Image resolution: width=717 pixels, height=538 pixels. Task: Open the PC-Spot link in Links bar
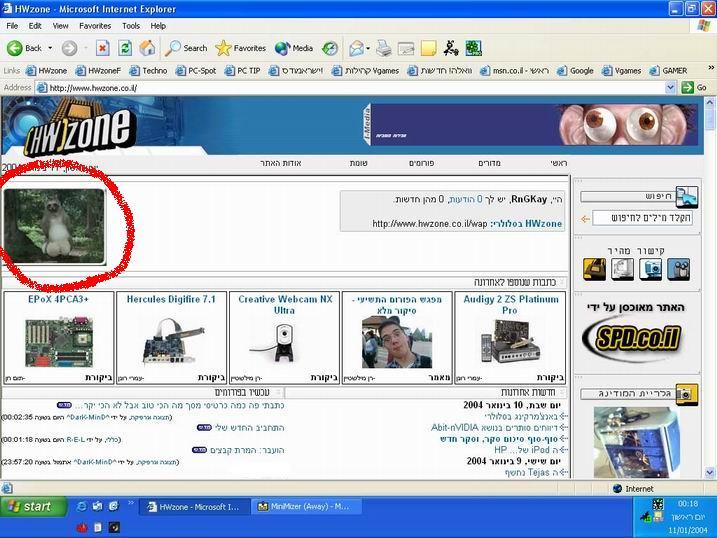(196, 71)
